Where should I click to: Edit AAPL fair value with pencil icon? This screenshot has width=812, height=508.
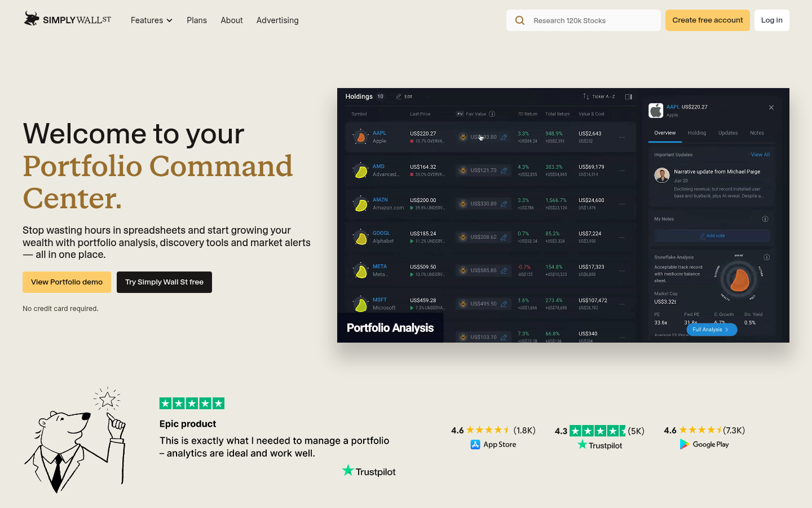(x=504, y=137)
